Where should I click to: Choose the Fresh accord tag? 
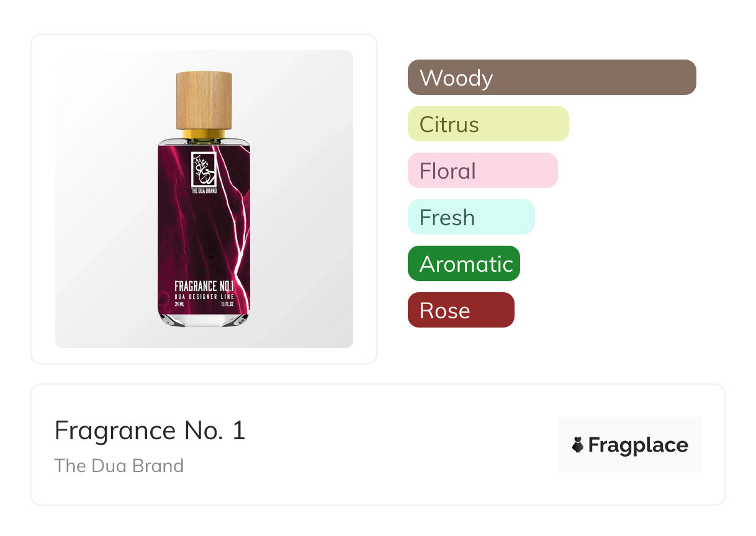pos(470,217)
